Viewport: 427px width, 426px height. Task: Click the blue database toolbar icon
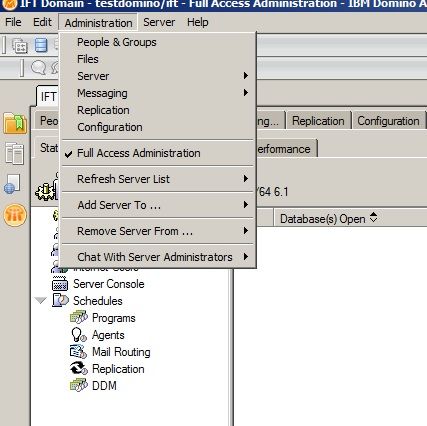click(41, 45)
